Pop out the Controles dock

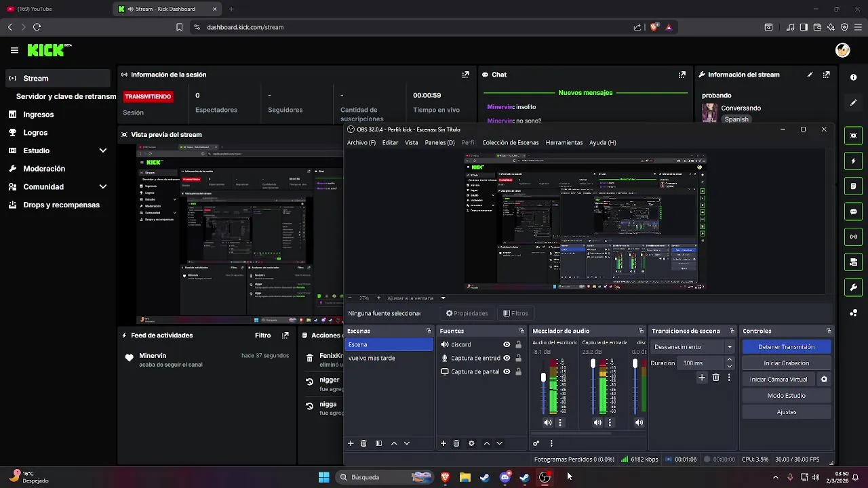click(x=829, y=331)
